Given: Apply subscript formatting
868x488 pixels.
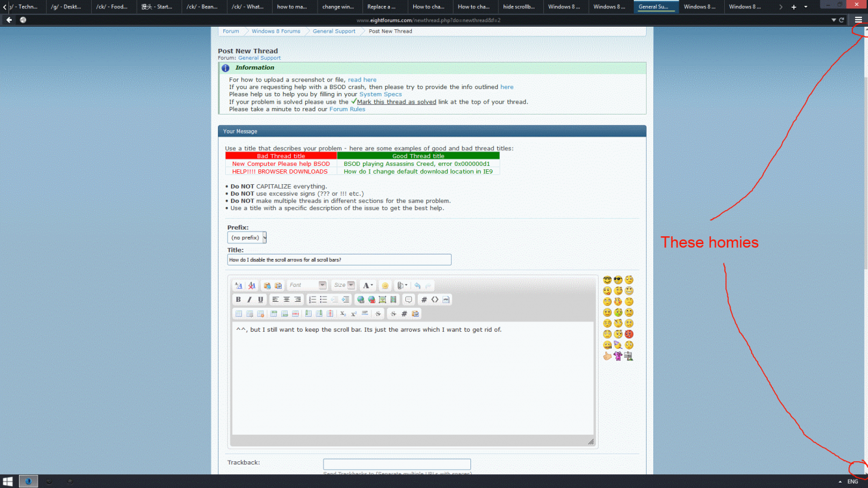Looking at the screenshot, I should pyautogui.click(x=343, y=314).
